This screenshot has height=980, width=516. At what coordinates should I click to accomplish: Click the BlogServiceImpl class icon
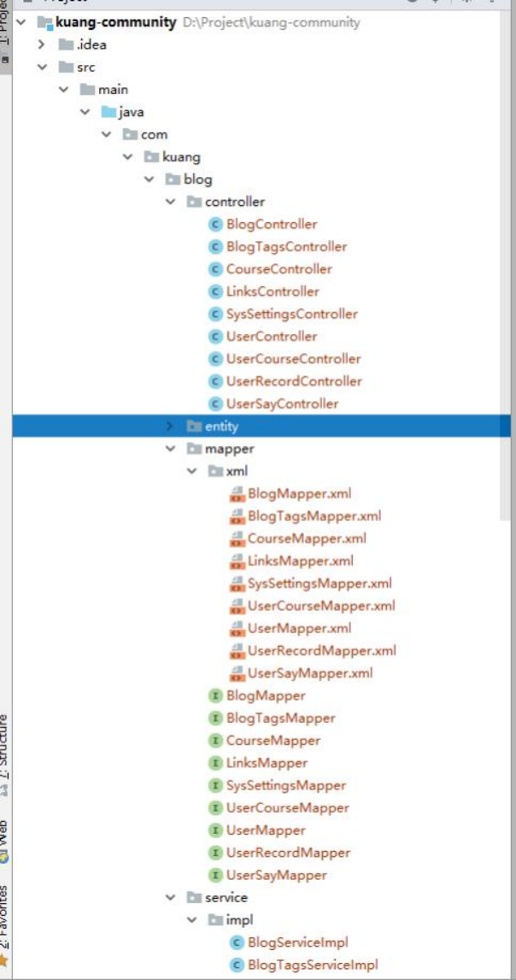point(237,942)
